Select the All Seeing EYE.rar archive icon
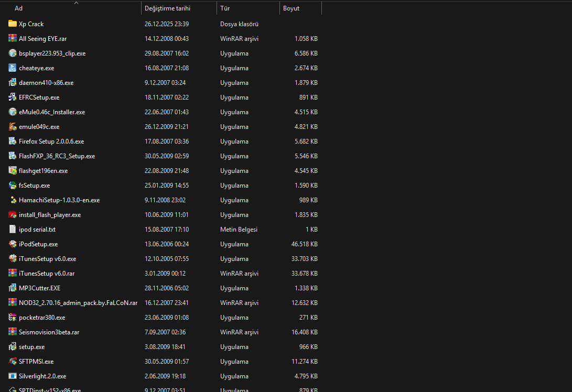Screen dimensions: 572x392 [x=13, y=38]
